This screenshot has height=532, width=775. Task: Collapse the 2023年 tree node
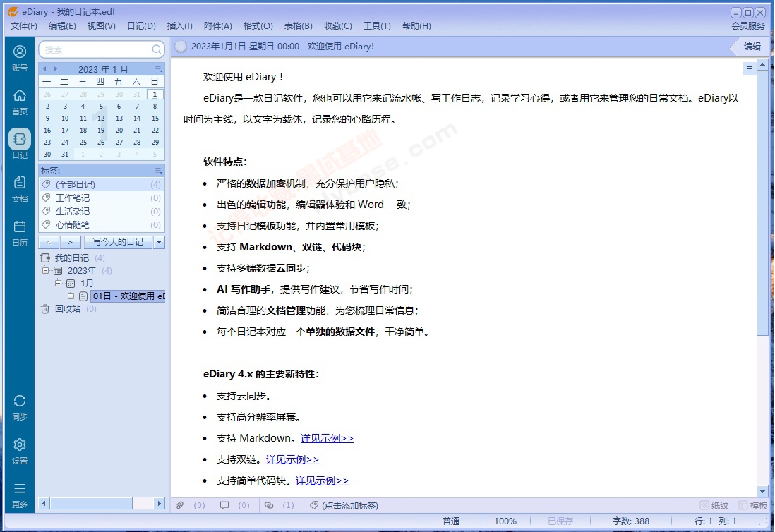[x=45, y=271]
